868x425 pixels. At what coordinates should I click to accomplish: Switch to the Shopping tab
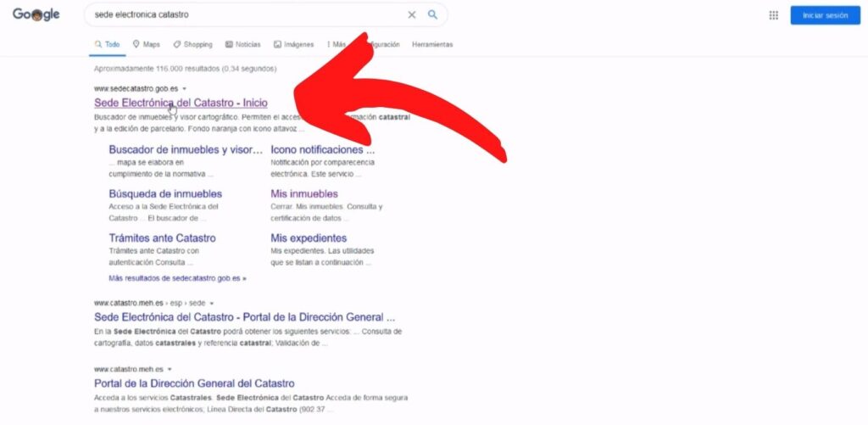[192, 44]
